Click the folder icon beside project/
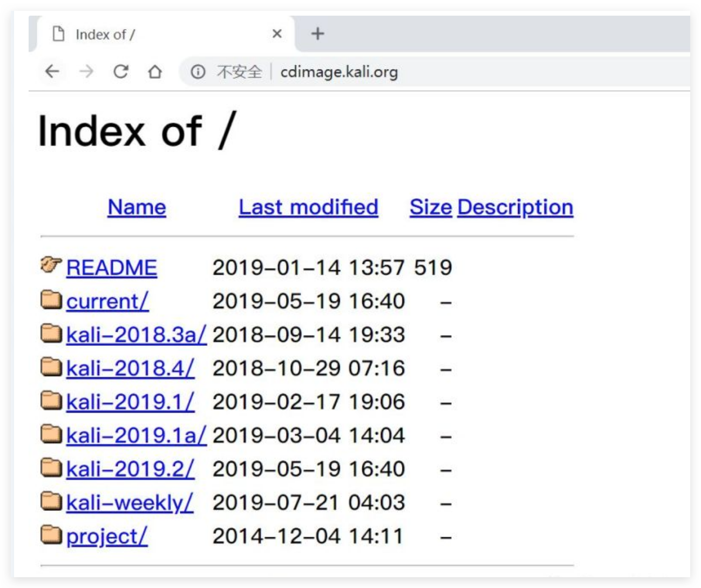This screenshot has height=588, width=701. click(51, 534)
